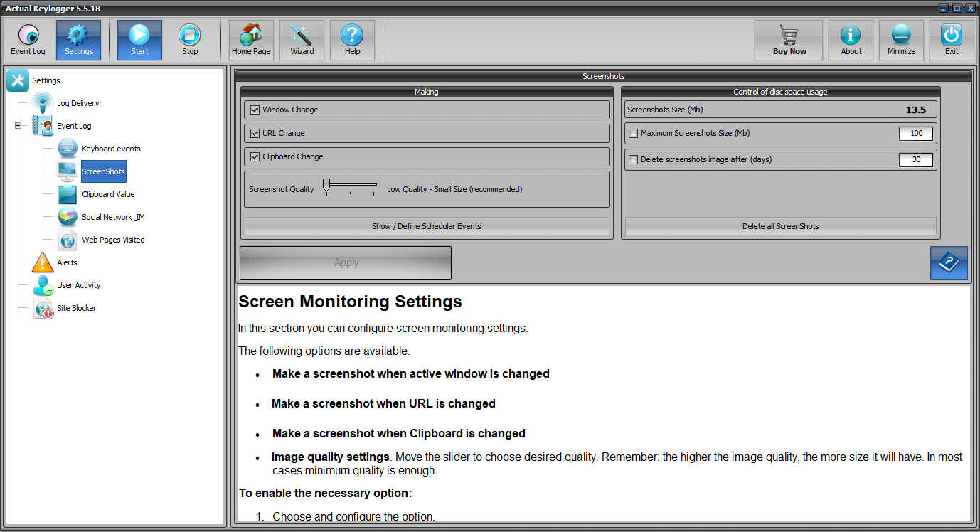This screenshot has width=980, height=532.
Task: Click the Apply button
Action: [x=346, y=262]
